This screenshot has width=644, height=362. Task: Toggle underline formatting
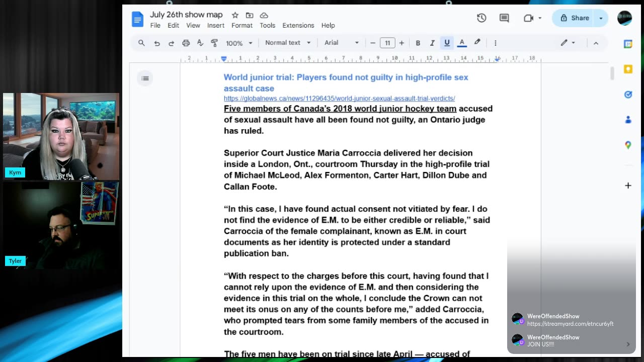[447, 43]
